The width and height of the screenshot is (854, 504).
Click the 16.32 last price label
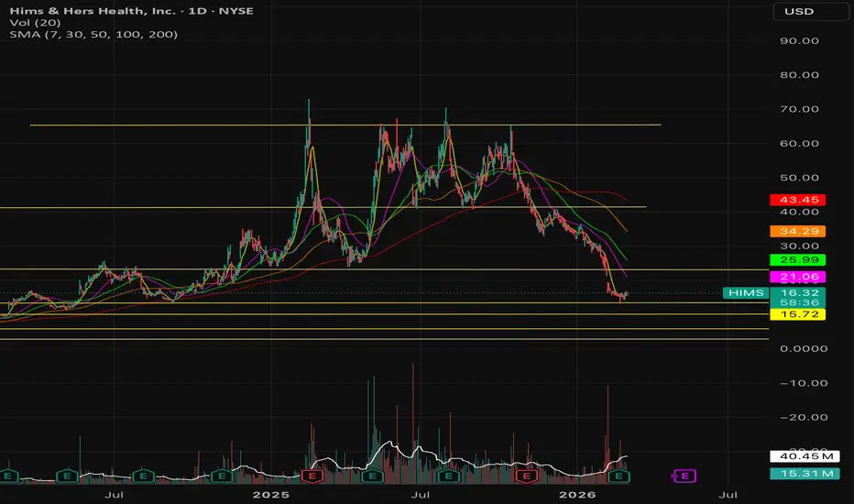[798, 292]
